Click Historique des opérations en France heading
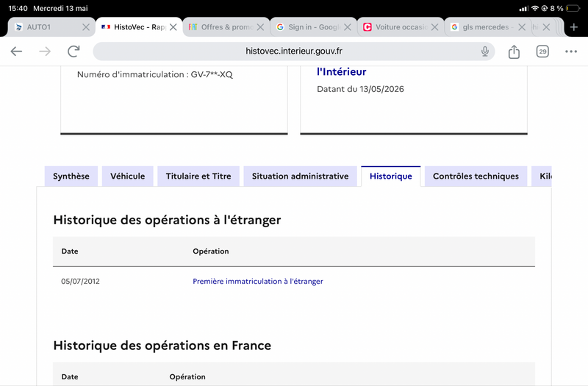The image size is (588, 386). pyautogui.click(x=162, y=346)
